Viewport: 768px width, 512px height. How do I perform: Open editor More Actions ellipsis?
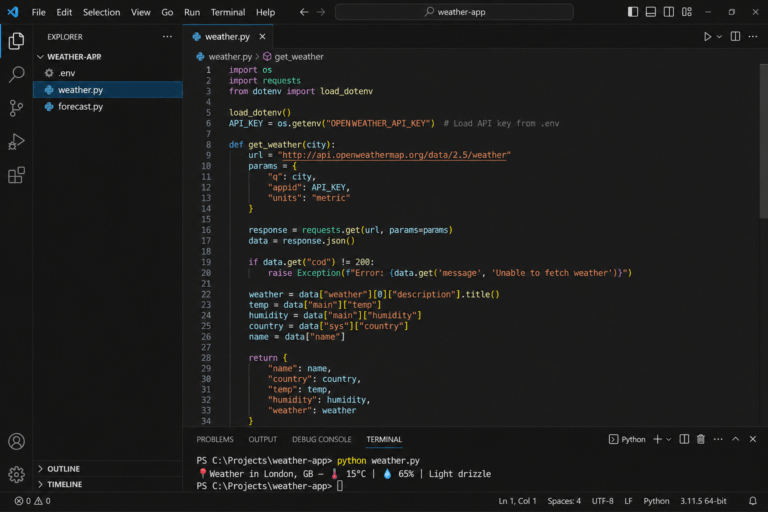[x=753, y=37]
